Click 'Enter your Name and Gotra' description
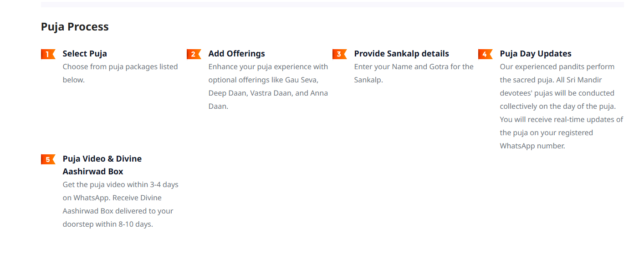The height and width of the screenshot is (254, 644). pyautogui.click(x=414, y=67)
